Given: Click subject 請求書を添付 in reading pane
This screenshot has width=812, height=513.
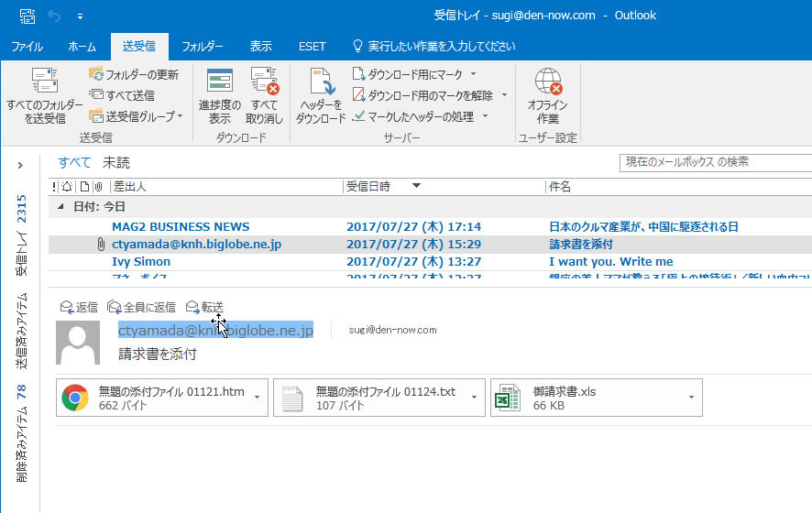Looking at the screenshot, I should tap(158, 355).
